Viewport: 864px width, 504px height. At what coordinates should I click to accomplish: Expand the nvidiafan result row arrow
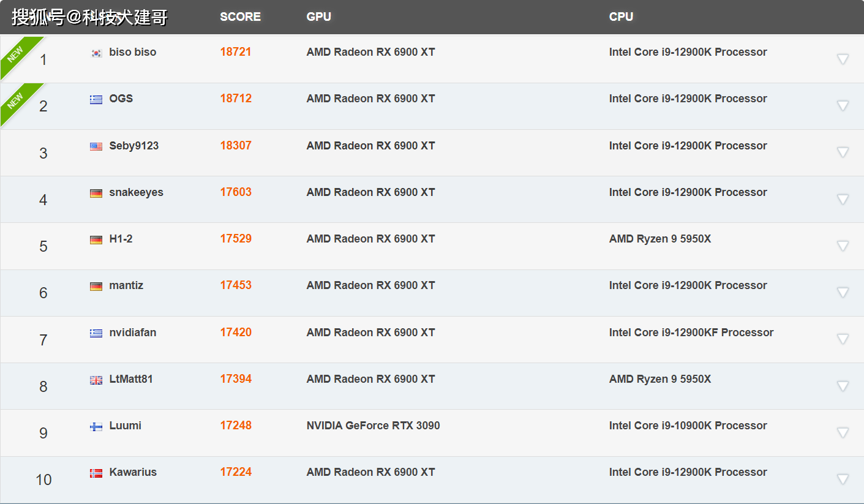point(843,339)
